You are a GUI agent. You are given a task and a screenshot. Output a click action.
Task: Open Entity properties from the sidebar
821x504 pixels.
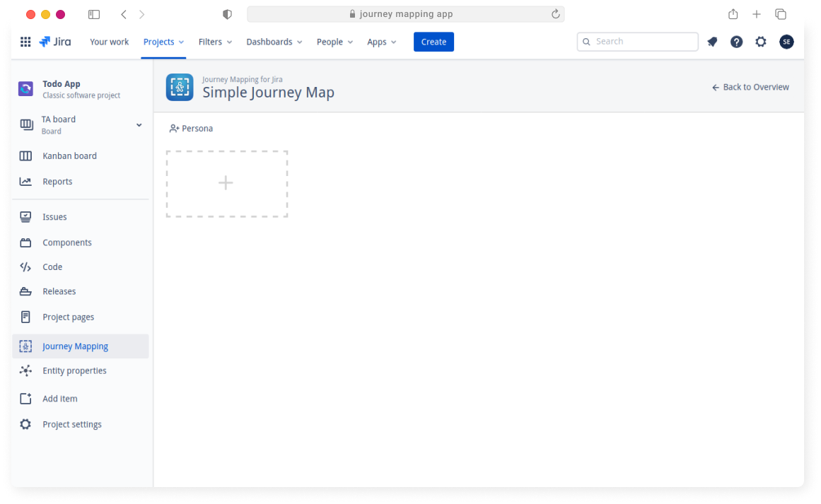74,370
